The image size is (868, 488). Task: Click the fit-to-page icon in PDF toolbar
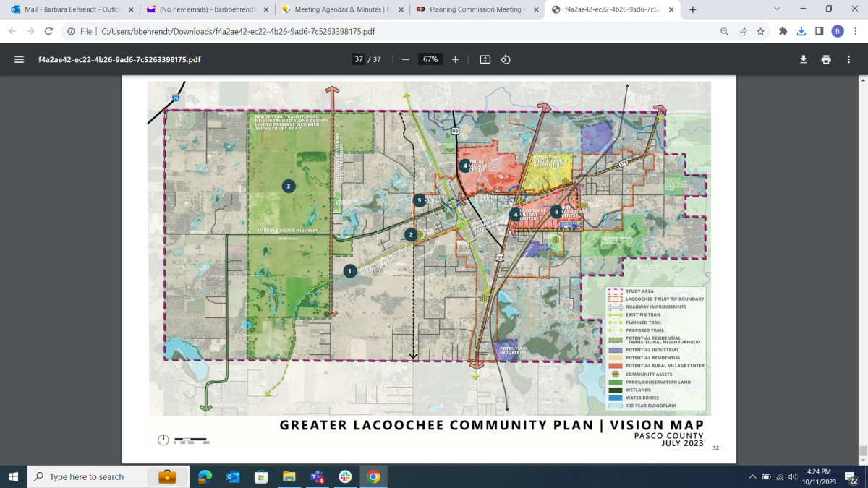click(485, 59)
